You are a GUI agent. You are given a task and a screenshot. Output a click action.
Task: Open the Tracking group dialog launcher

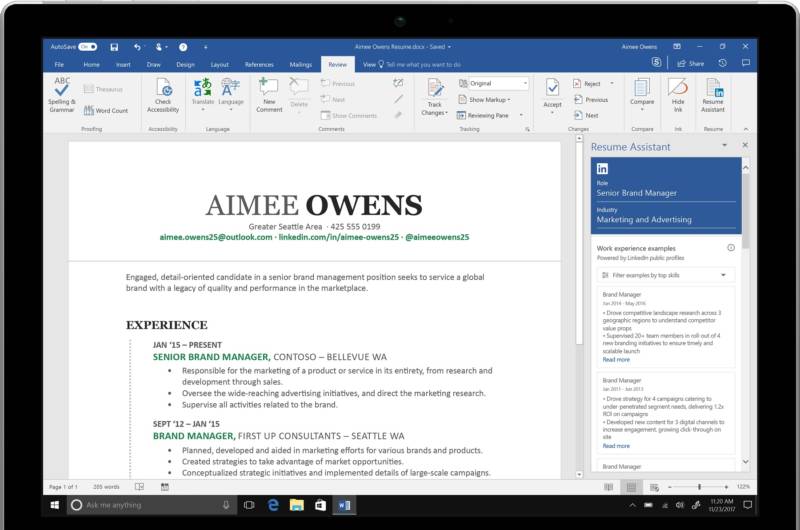coord(527,129)
